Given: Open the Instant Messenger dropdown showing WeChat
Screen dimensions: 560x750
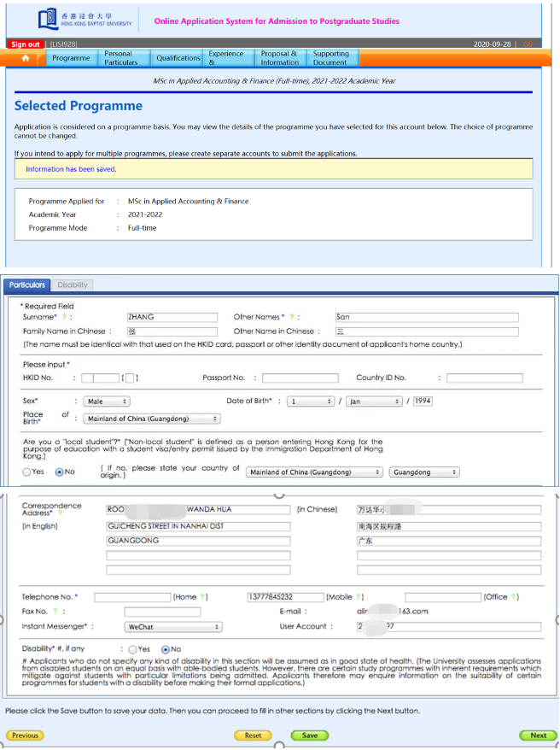Looking at the screenshot, I should pos(172,627).
